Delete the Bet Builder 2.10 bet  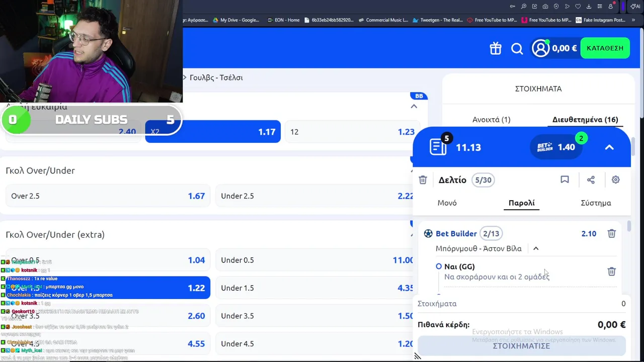[612, 233]
